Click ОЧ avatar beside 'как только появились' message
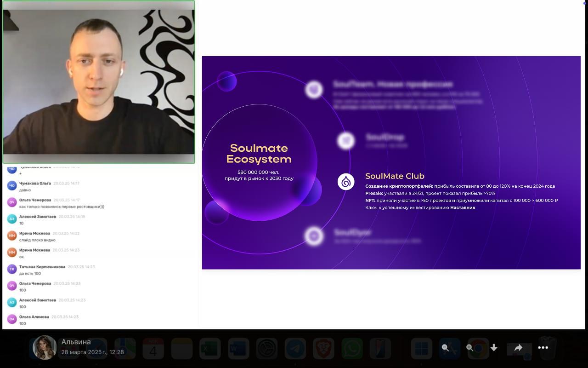 pos(12,202)
